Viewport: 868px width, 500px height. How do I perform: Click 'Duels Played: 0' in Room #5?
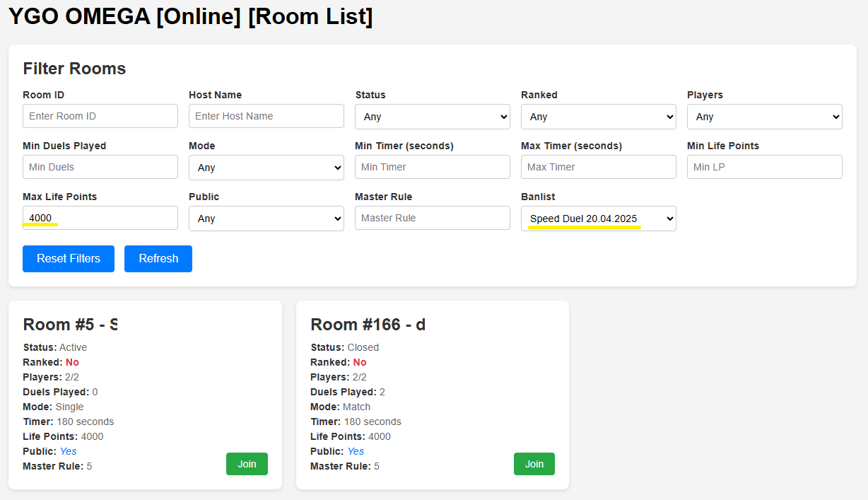60,392
